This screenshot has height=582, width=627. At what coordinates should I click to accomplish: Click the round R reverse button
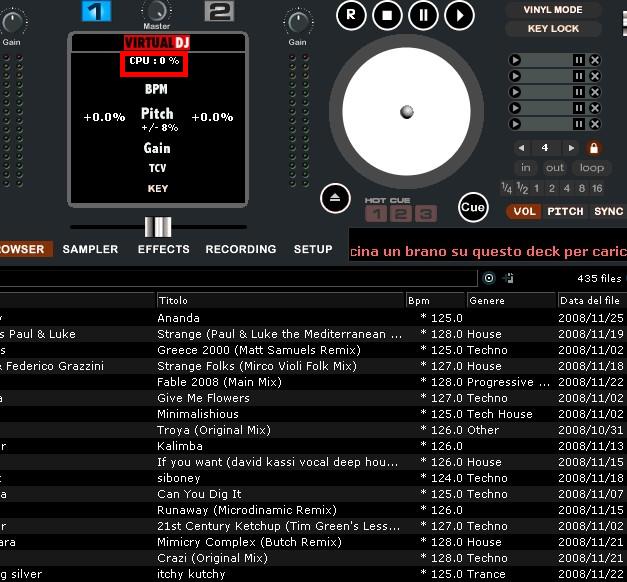[351, 14]
